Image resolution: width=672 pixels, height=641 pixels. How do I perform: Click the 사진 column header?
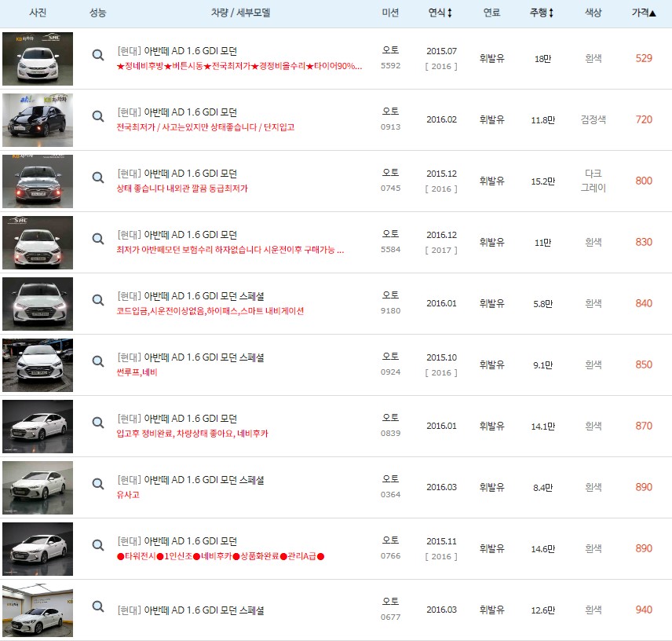click(x=38, y=13)
